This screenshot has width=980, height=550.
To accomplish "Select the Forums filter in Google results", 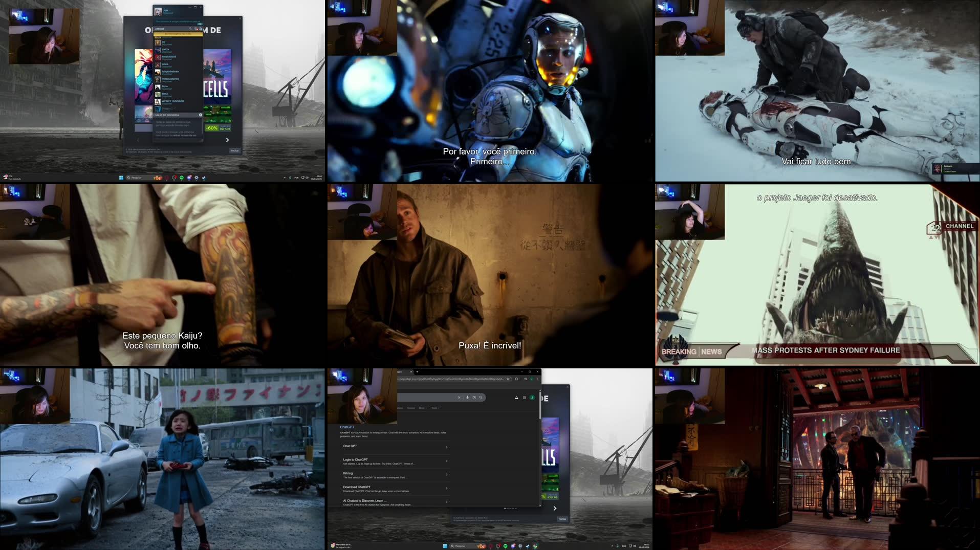I will pos(411,408).
